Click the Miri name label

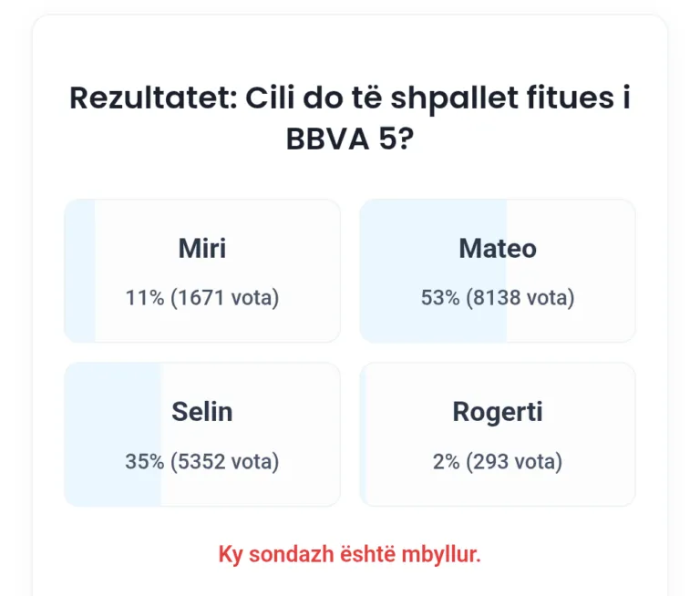[202, 248]
